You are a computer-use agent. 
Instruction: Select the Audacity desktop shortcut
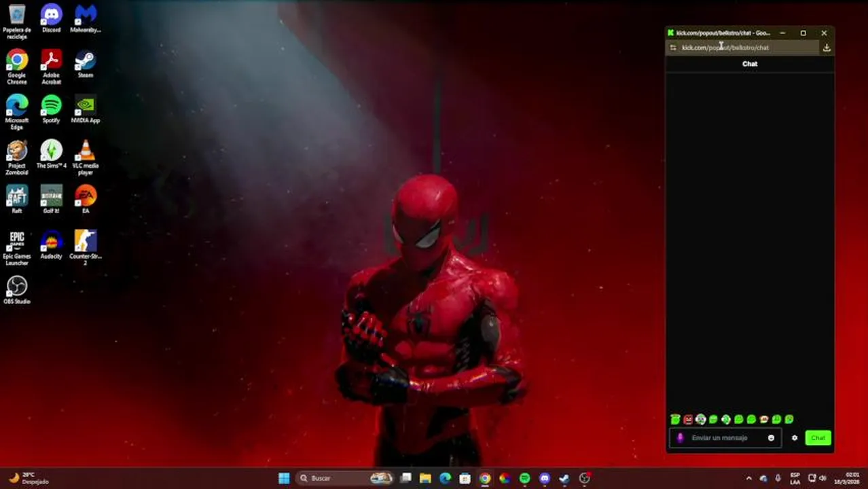[x=51, y=244]
